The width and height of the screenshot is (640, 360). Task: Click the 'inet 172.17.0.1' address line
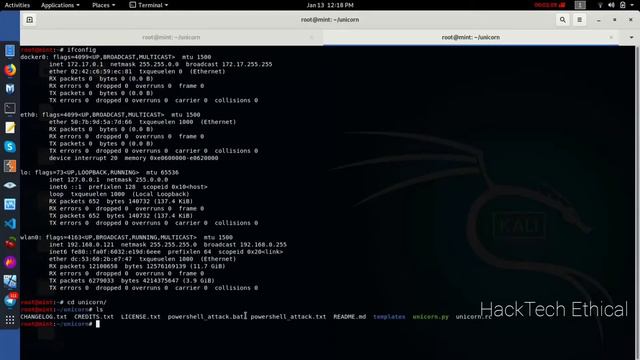coord(160,64)
